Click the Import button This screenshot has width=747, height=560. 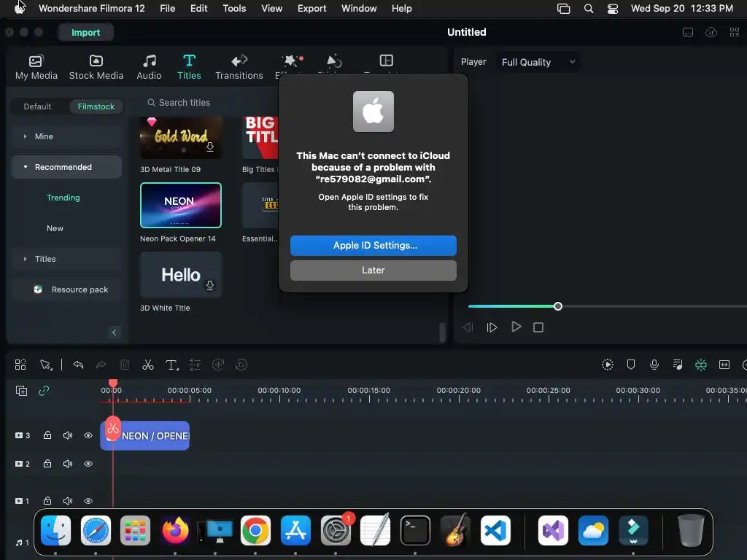[86, 32]
